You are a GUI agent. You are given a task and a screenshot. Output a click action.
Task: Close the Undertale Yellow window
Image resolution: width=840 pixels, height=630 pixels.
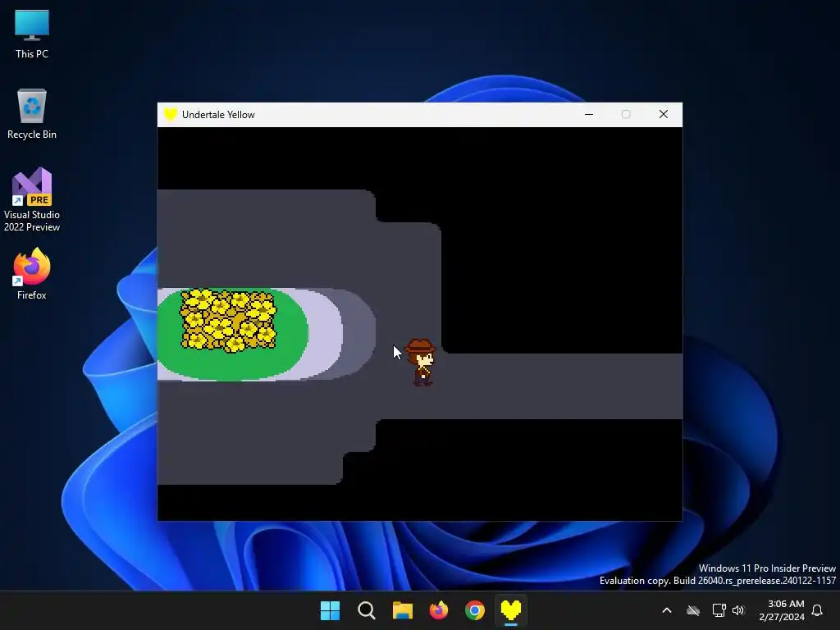pos(663,115)
